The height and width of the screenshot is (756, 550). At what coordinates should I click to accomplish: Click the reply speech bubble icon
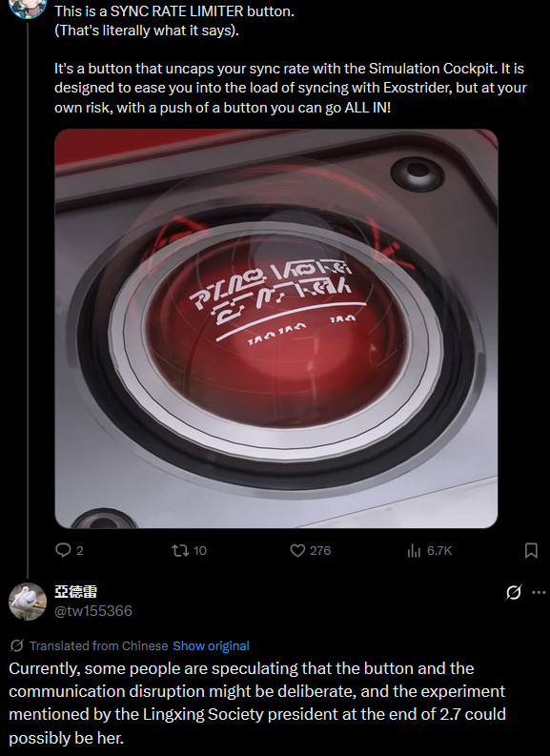click(63, 550)
